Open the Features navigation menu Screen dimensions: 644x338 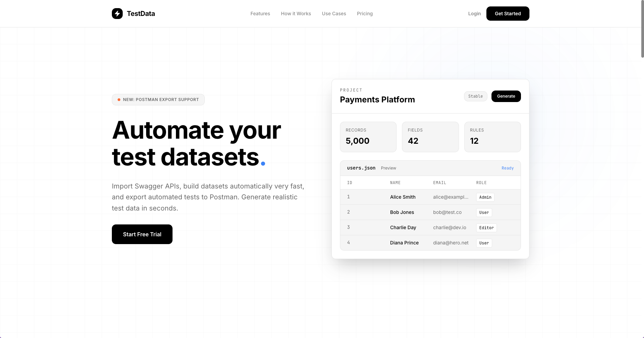click(260, 14)
